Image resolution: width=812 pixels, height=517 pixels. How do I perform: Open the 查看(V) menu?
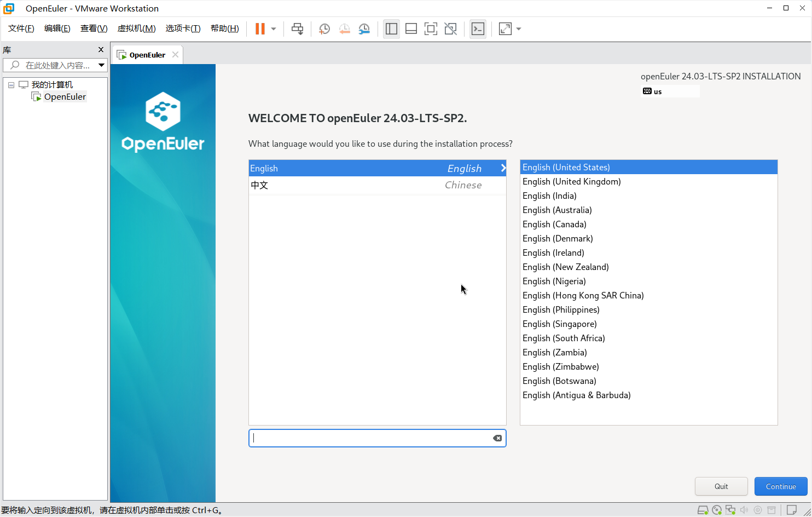94,28
